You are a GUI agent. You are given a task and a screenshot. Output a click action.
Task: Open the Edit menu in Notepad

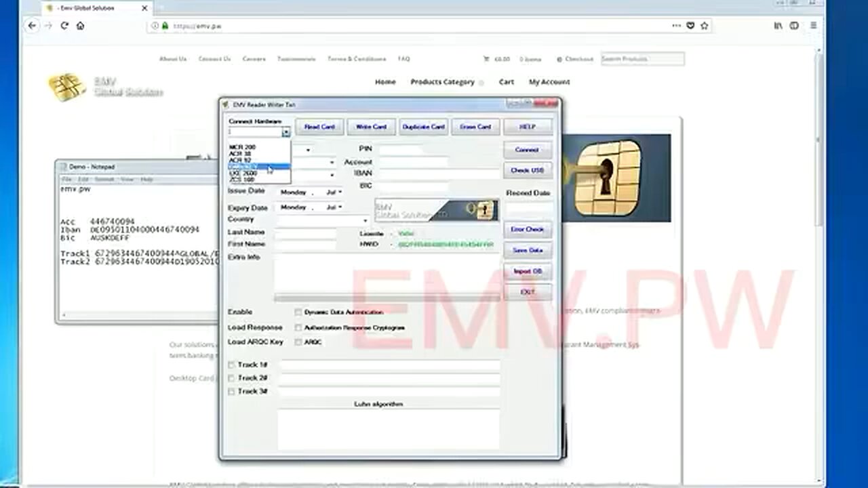[x=84, y=180]
